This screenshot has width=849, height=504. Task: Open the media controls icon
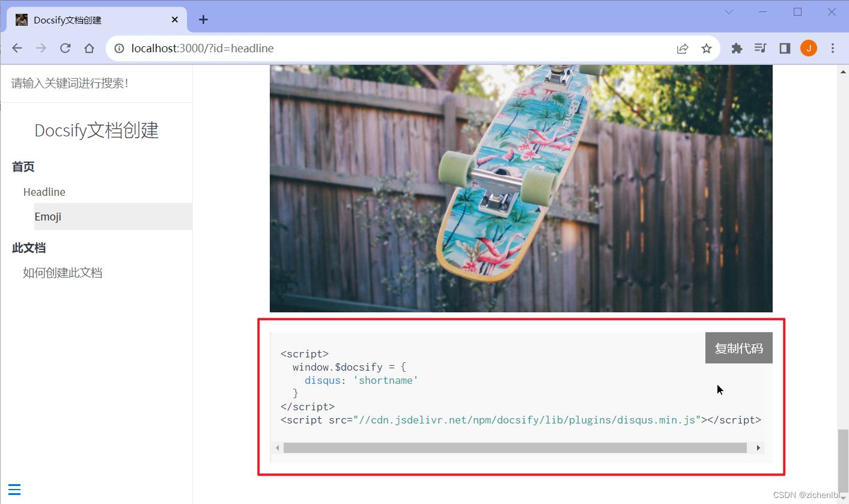[x=761, y=49]
